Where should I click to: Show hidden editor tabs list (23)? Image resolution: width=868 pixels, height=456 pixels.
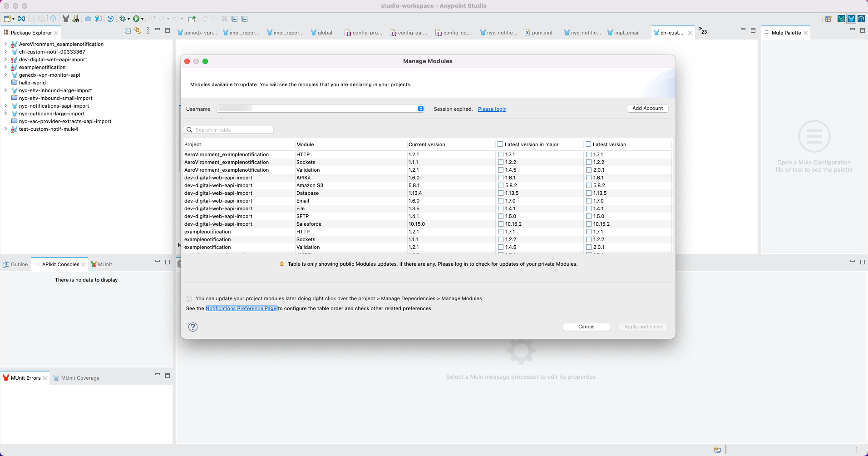(702, 31)
